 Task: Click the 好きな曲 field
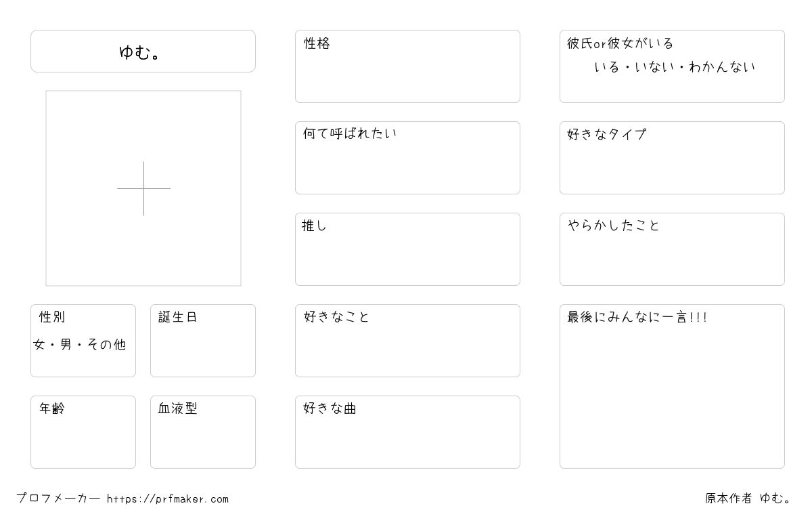point(407,432)
